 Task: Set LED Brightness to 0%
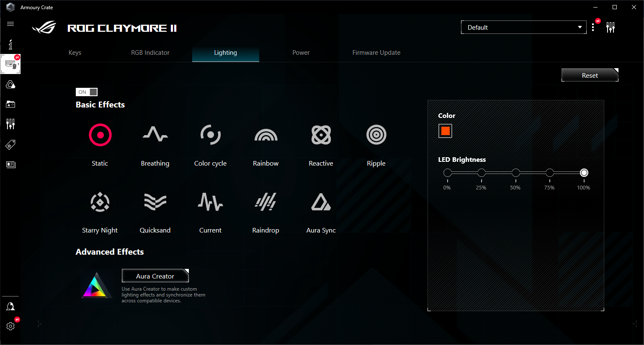[448, 173]
